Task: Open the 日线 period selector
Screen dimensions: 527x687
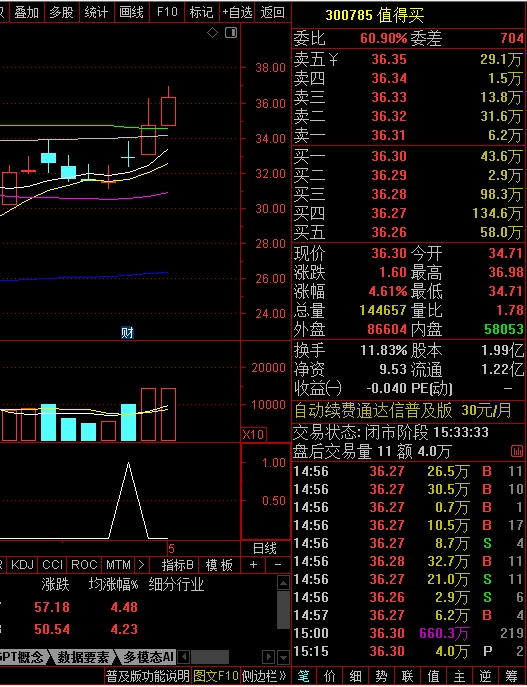Action: pyautogui.click(x=265, y=549)
